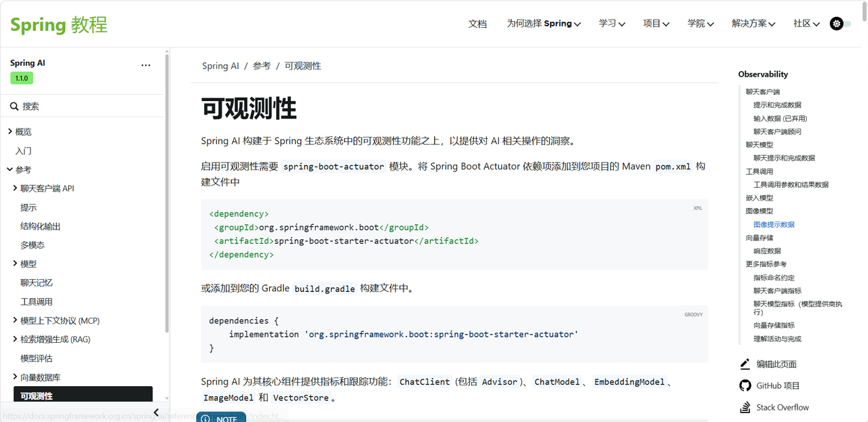
Task: Expand the 向量数据库 tree item
Action: point(15,377)
